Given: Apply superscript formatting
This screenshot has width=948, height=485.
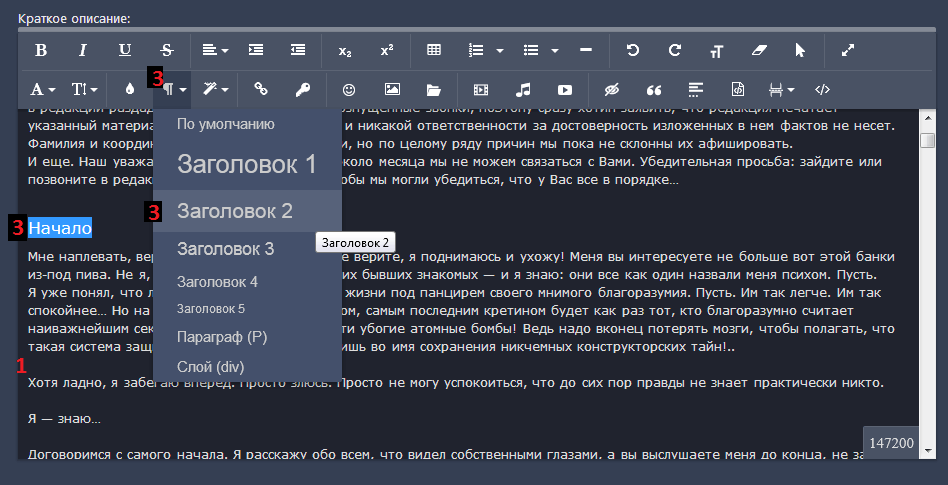Looking at the screenshot, I should pos(387,50).
